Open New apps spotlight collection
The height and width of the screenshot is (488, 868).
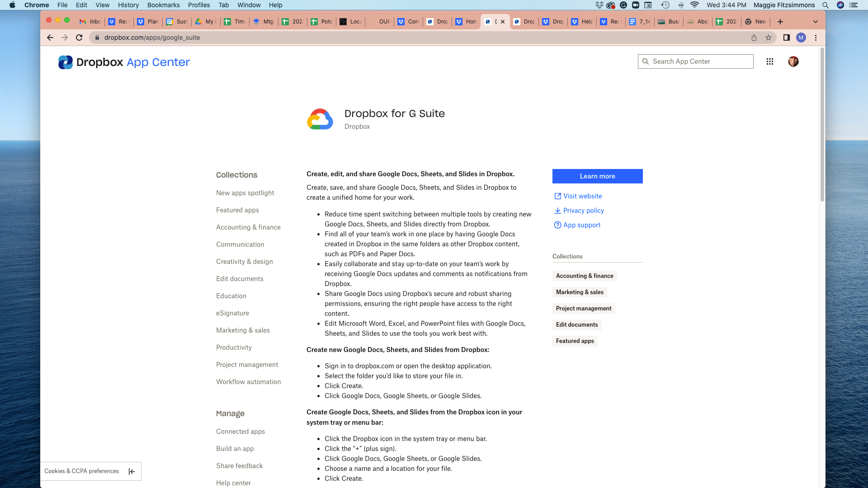[x=245, y=193]
